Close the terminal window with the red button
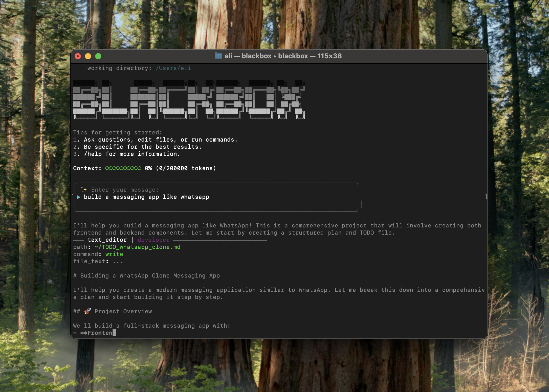 tap(78, 56)
